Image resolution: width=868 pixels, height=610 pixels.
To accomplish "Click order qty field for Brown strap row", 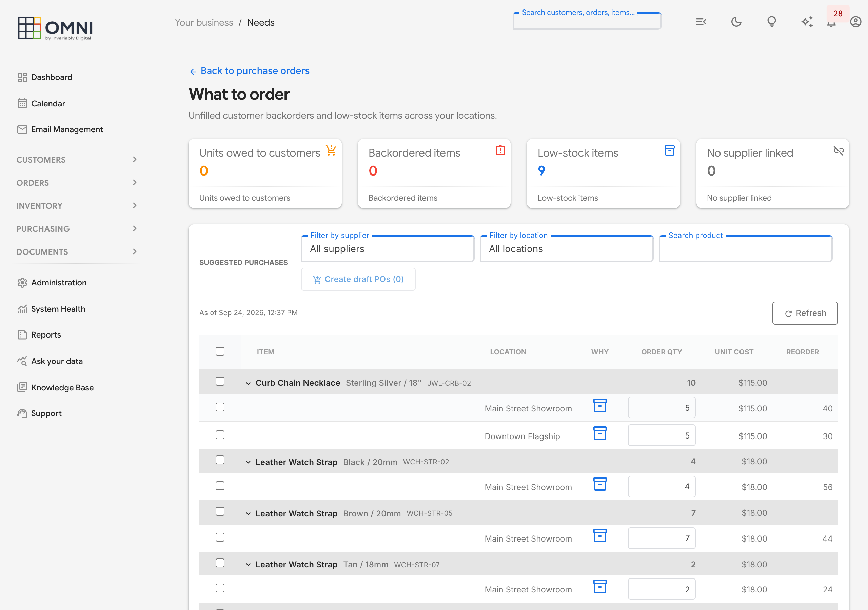I will click(x=662, y=538).
